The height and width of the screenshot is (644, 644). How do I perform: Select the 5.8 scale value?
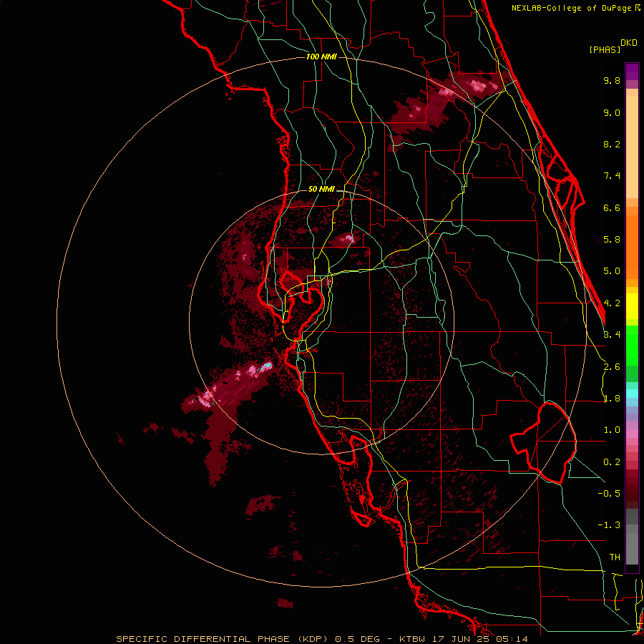click(x=612, y=240)
